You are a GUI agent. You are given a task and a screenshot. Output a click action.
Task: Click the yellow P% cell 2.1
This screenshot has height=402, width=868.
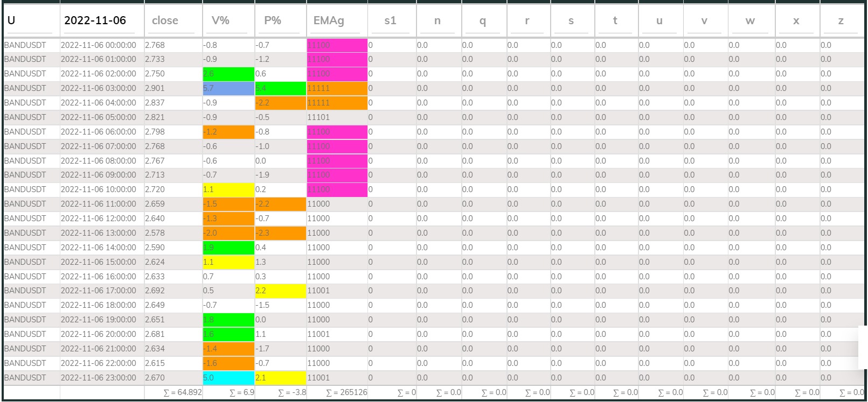tap(281, 378)
